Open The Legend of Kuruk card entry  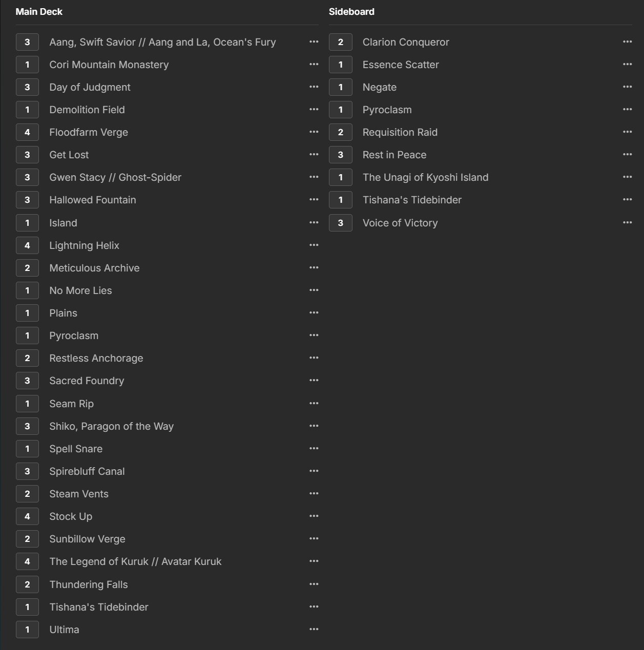click(135, 561)
